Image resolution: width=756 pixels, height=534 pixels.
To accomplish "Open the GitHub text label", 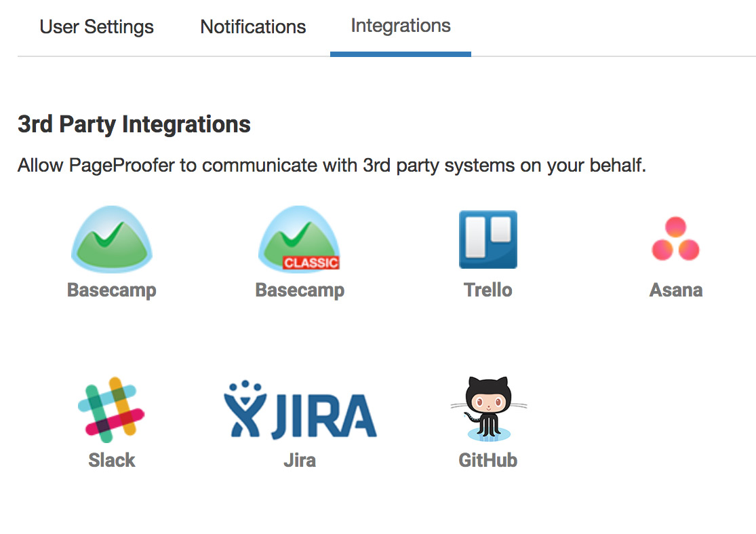I will 488,460.
